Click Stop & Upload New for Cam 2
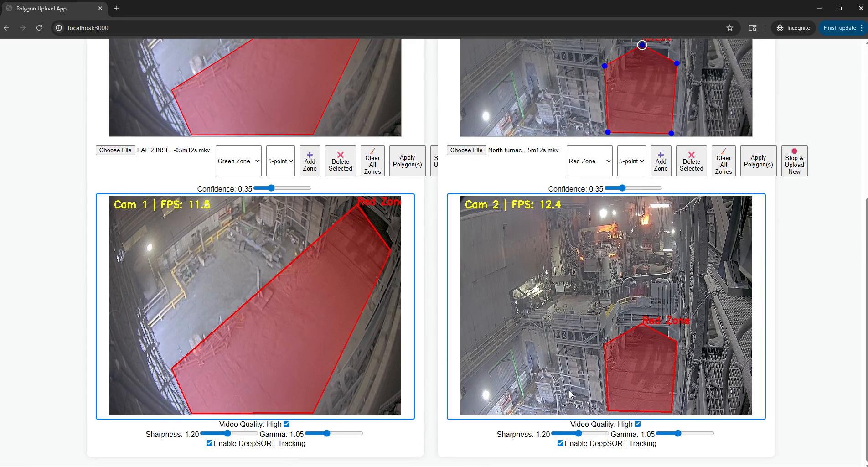This screenshot has width=868, height=467. pyautogui.click(x=794, y=161)
